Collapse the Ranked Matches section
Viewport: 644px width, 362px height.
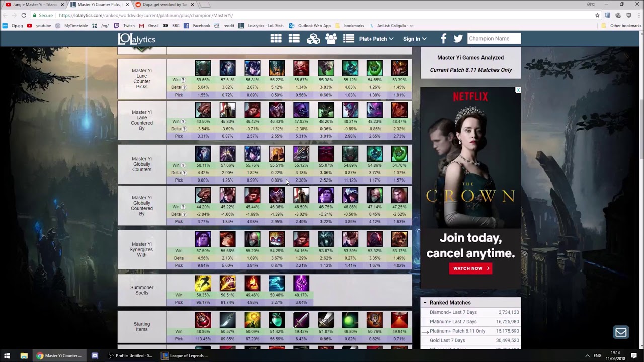425,303
